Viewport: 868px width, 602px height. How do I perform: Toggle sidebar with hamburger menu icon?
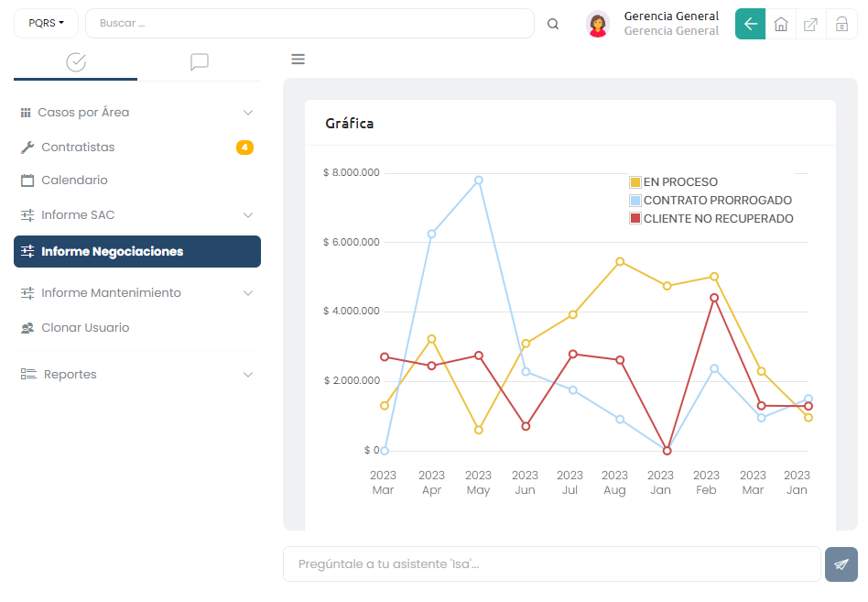click(298, 60)
